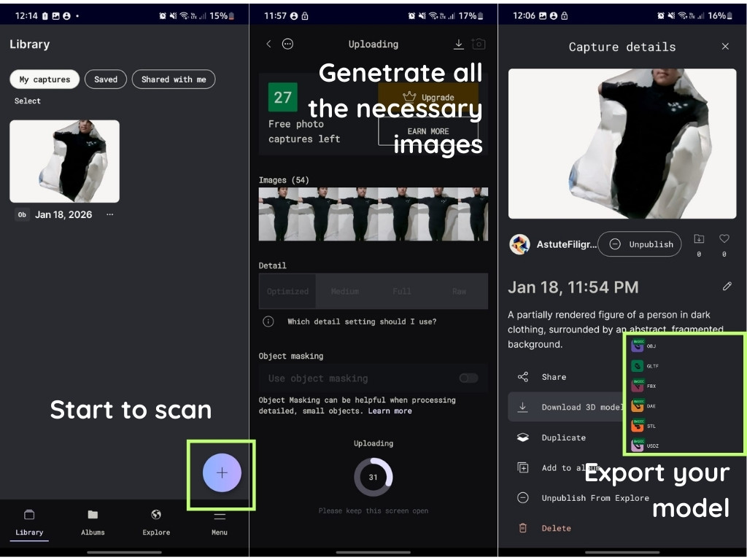The width and height of the screenshot is (747, 560).
Task: Open three-dot options for Jan 18 capture
Action: pos(110,214)
